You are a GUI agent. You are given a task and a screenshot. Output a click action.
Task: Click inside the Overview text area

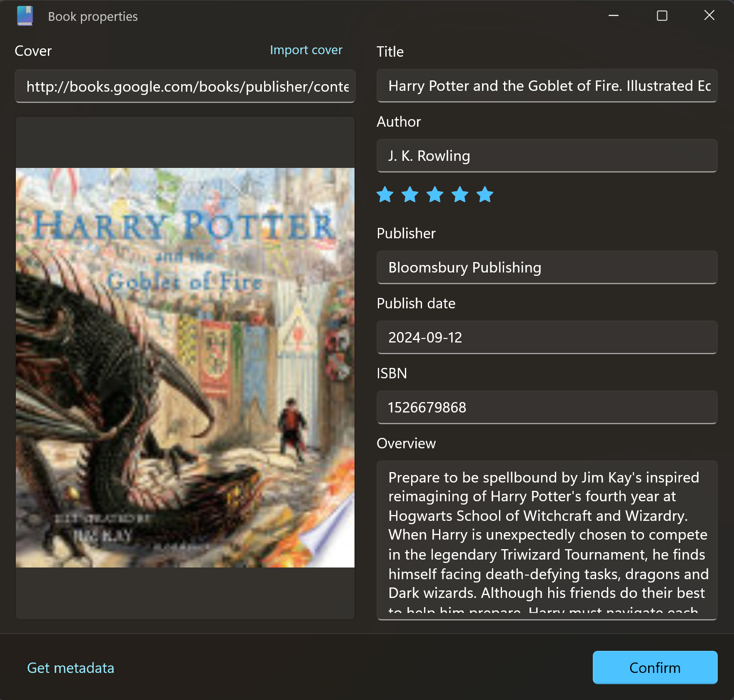coord(547,540)
